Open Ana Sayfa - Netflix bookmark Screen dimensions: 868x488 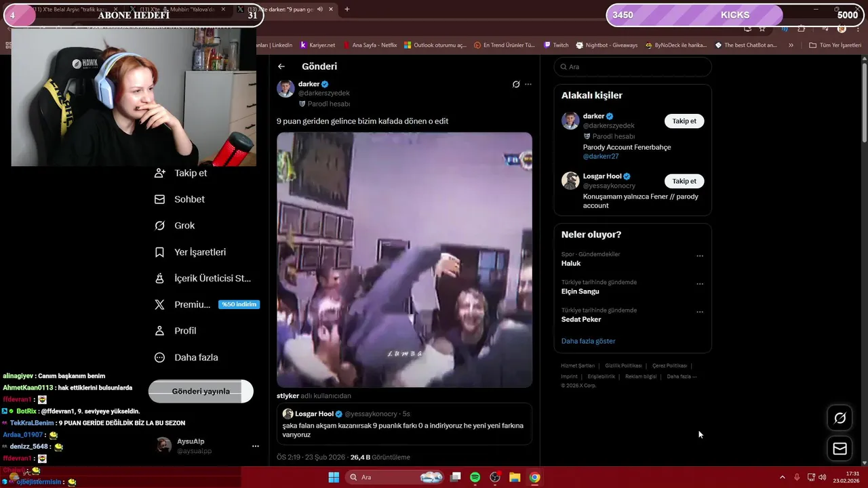click(x=370, y=45)
